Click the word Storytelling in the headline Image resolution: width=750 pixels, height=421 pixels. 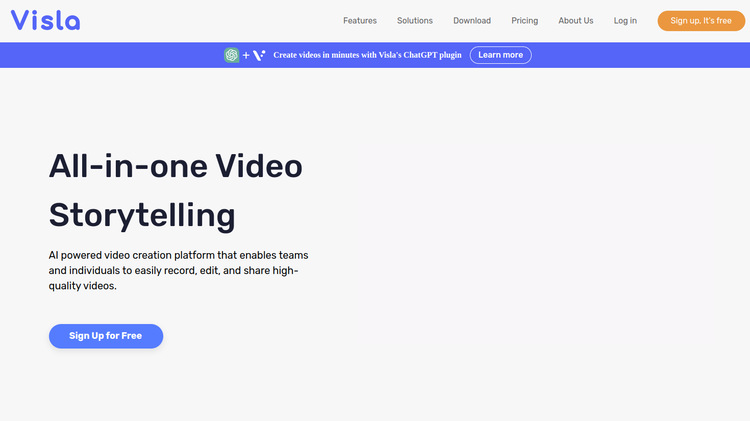coord(142,215)
